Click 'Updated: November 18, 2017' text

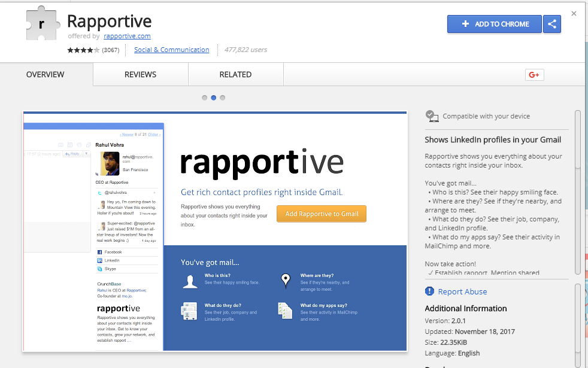[x=469, y=331]
